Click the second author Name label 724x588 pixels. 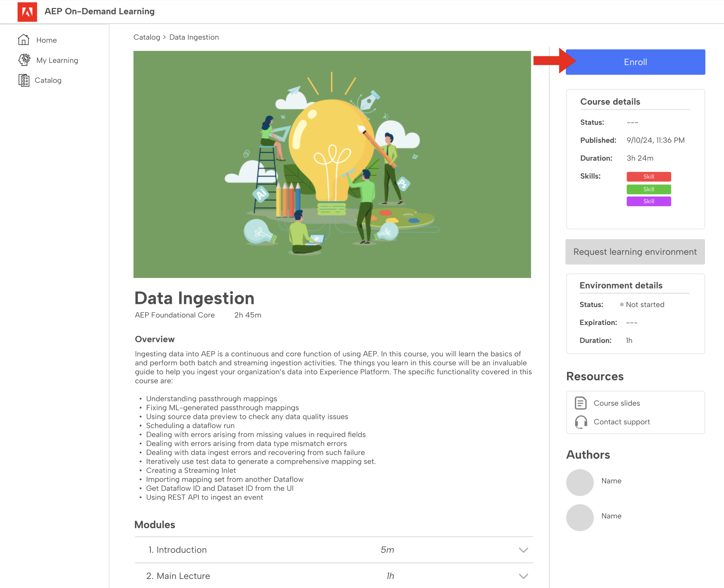[611, 516]
